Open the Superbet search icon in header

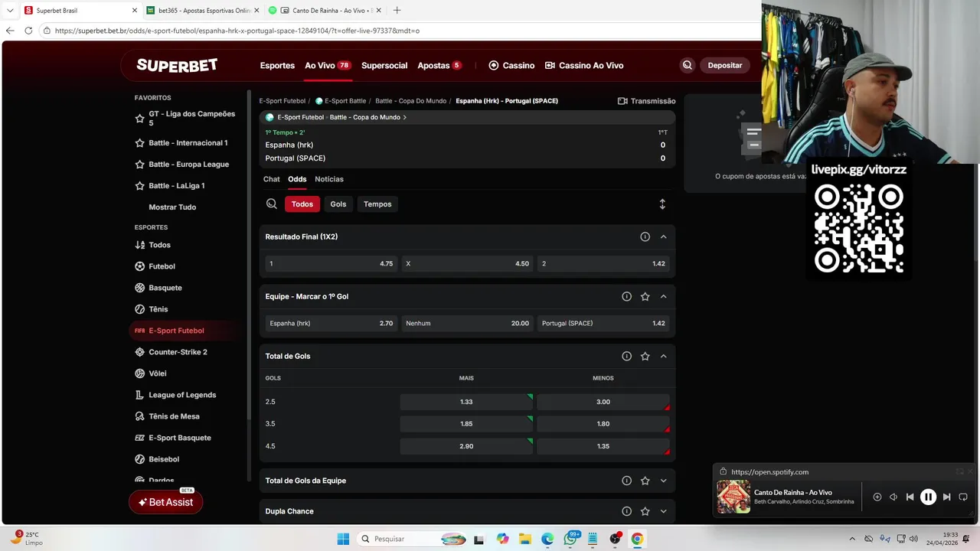[x=688, y=65]
